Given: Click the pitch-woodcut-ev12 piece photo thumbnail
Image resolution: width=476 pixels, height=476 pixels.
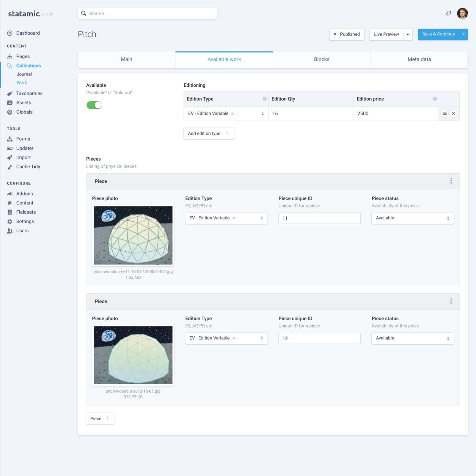Looking at the screenshot, I should [133, 355].
